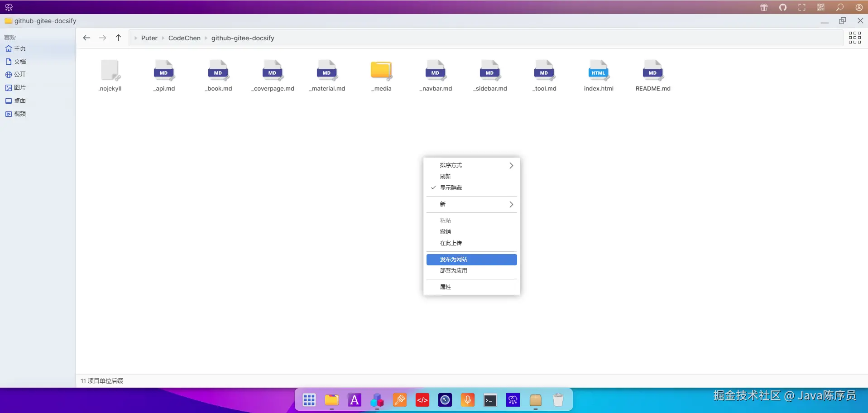The image size is (868, 413).
Task: Open 图片 pictures in sidebar
Action: click(x=38, y=87)
